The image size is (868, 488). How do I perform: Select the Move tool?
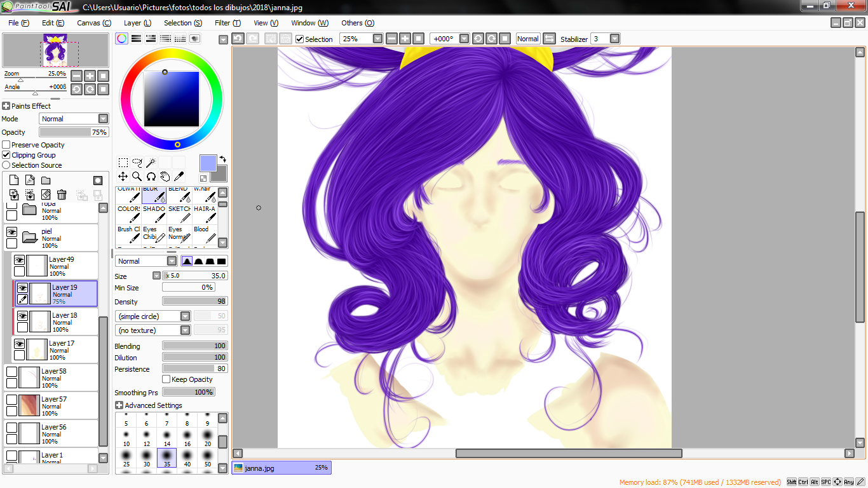click(123, 177)
